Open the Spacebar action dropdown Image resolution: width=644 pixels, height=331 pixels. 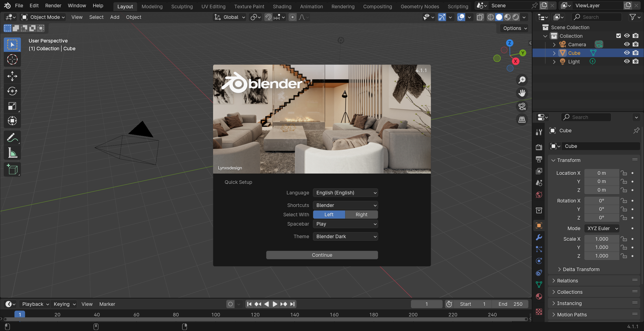coord(345,224)
